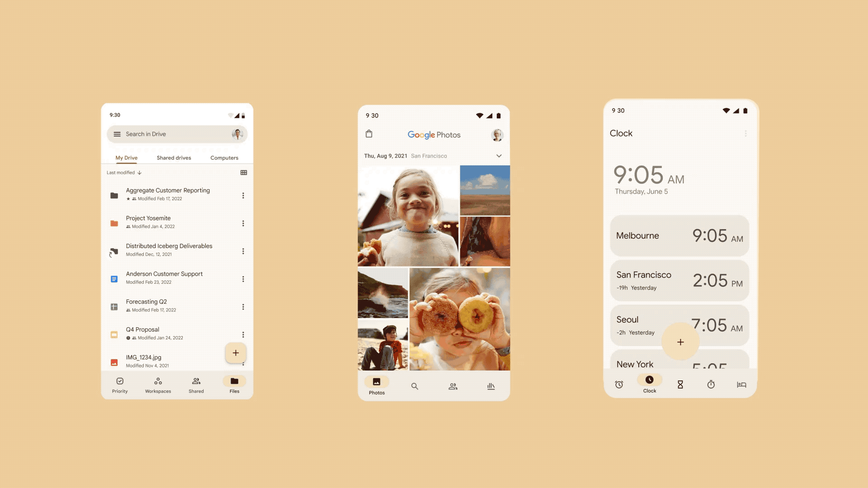Switch to Computers tab in Google Drive
Viewport: 868px width, 488px height.
pyautogui.click(x=224, y=157)
